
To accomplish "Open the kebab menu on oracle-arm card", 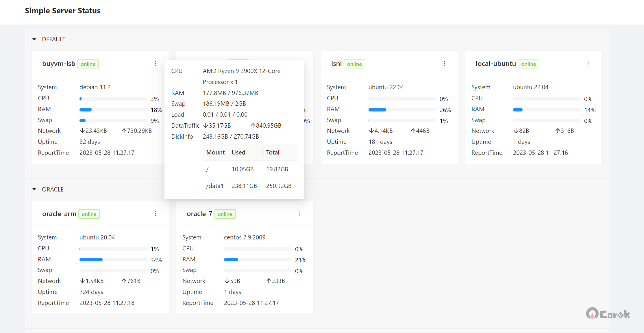I will point(155,213).
